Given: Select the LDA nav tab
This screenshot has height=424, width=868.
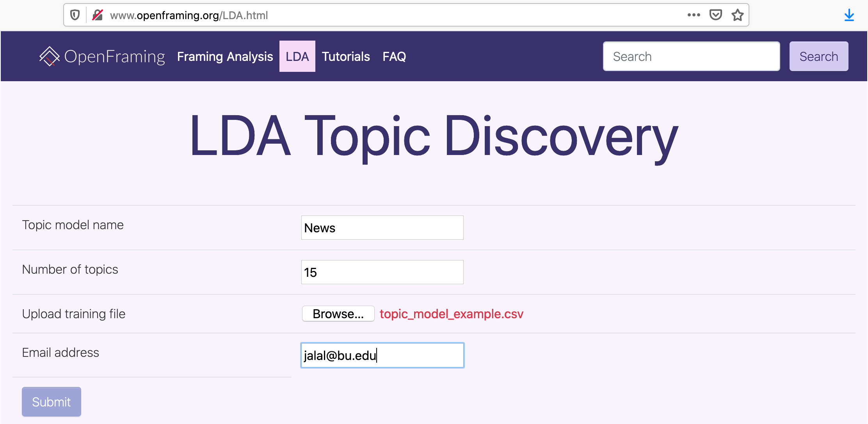Looking at the screenshot, I should pos(297,57).
